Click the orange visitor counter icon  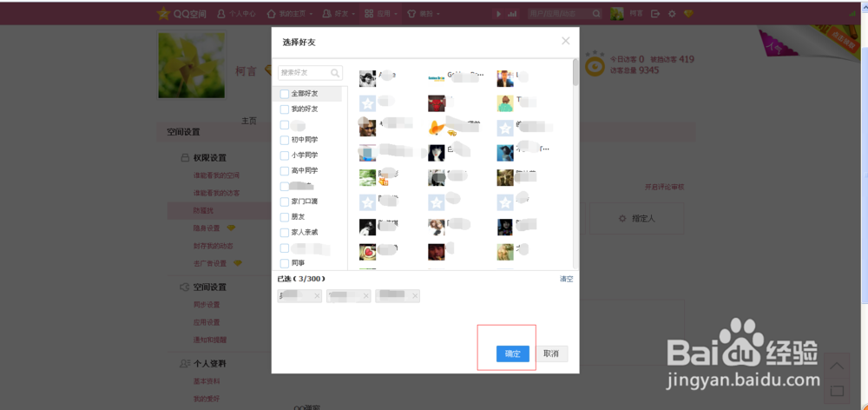pos(595,63)
